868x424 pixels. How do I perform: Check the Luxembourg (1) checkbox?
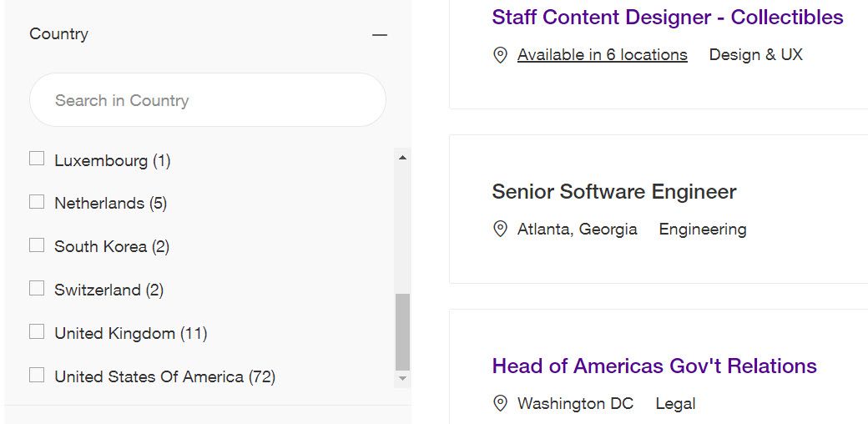click(x=37, y=159)
